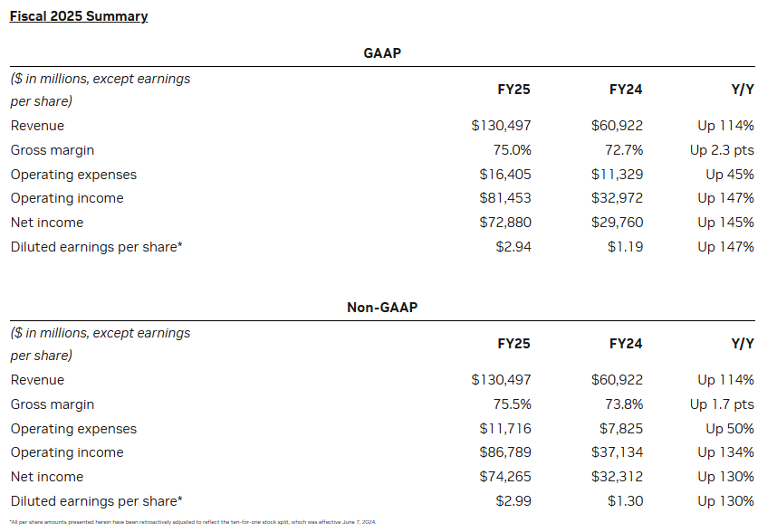Click the Fiscal 2025 Summary heading
The width and height of the screenshot is (777, 532).
(x=79, y=16)
